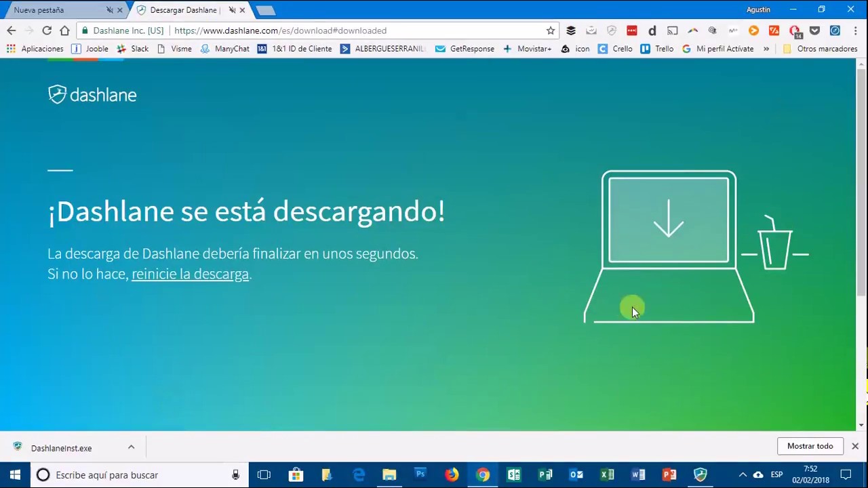
Task: Open the orange arrow circle extension
Action: pos(753,30)
